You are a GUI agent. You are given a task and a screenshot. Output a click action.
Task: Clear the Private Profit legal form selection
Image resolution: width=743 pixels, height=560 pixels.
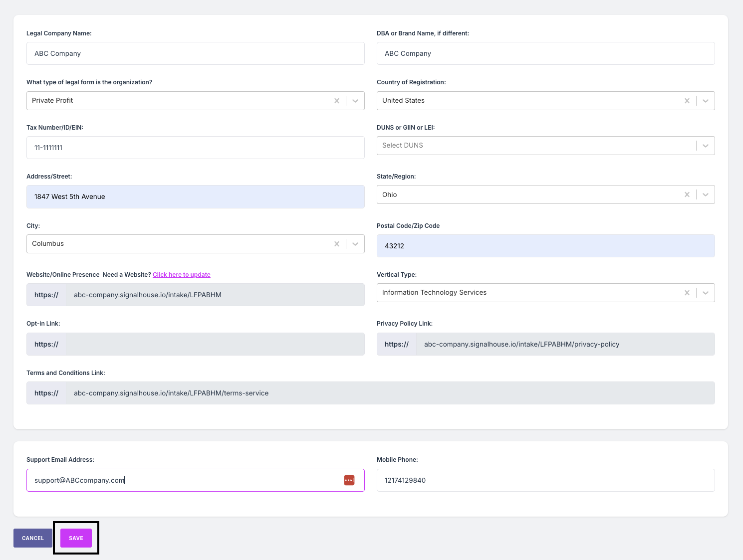pyautogui.click(x=337, y=101)
